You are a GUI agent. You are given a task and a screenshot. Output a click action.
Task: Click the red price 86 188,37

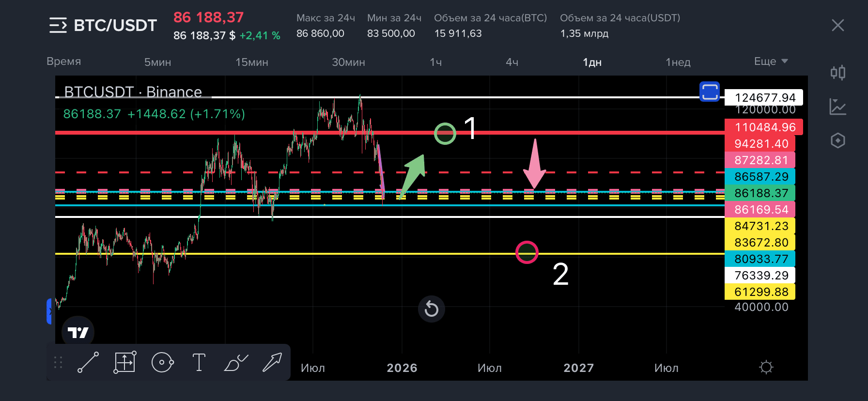click(x=208, y=17)
